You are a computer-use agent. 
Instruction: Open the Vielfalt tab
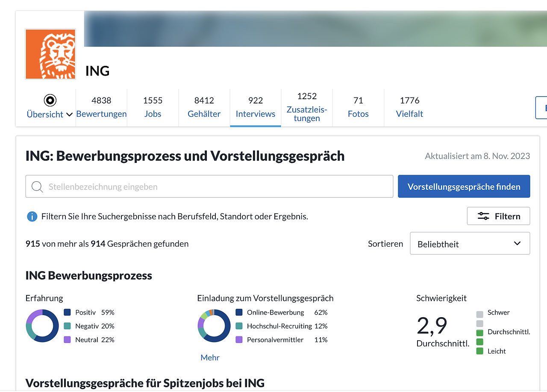[409, 107]
